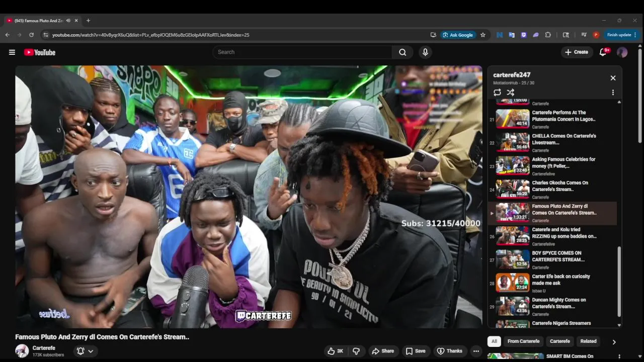The image size is (644, 362).
Task: Save video to a playlist
Action: [416, 351]
